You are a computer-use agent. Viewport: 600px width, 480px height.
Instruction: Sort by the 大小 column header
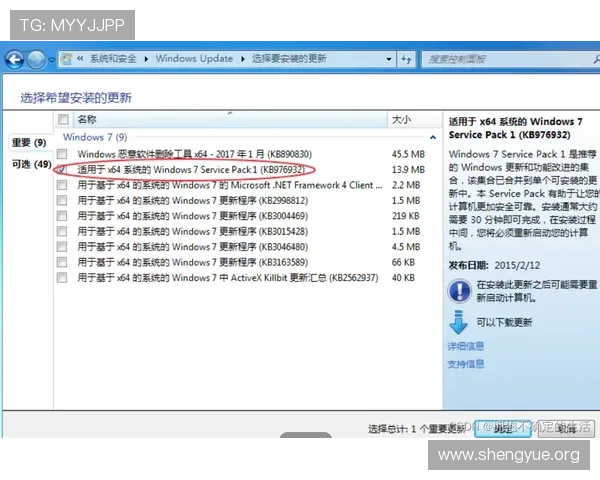coord(414,119)
